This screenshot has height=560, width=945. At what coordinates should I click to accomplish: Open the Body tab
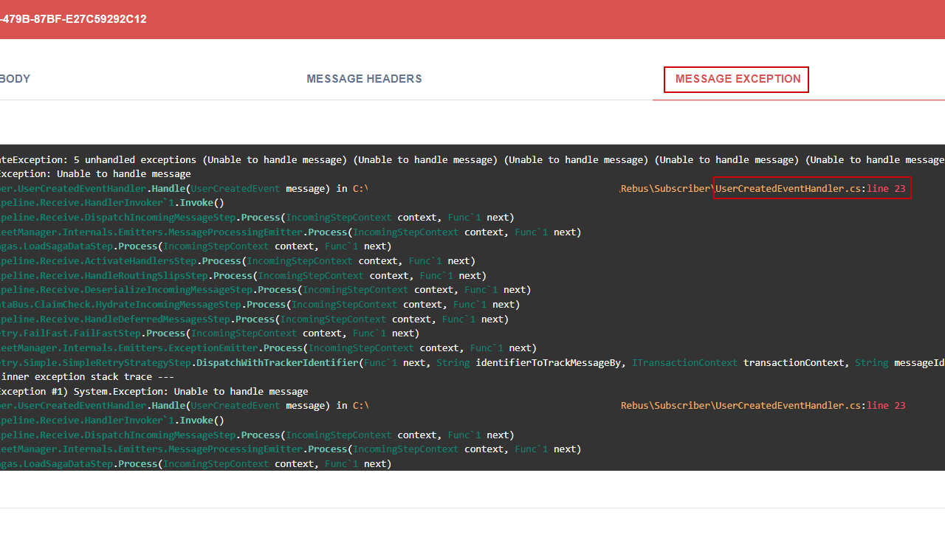tap(15, 79)
